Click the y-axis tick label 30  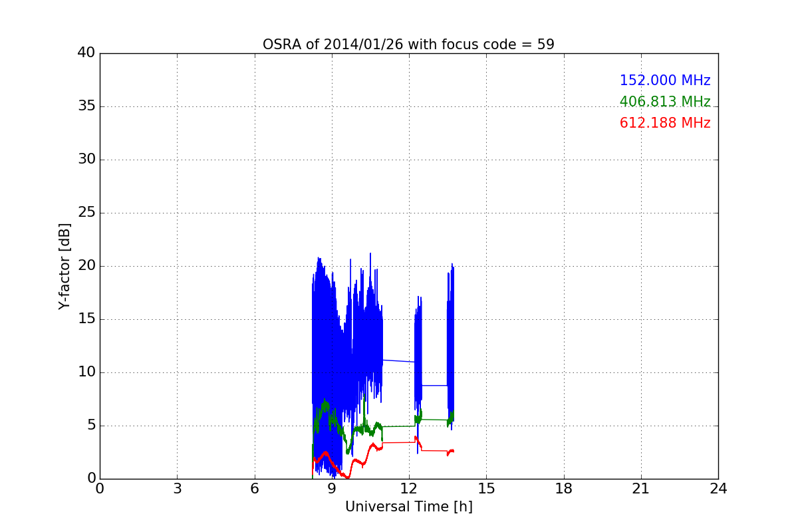pos(86,160)
